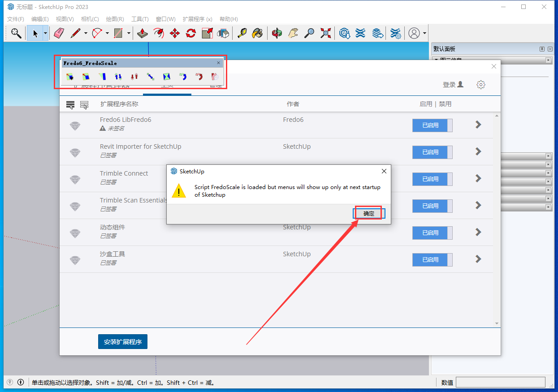Expand Trimble Connect details chevron
Screen dimensions: 558x392
tap(478, 178)
